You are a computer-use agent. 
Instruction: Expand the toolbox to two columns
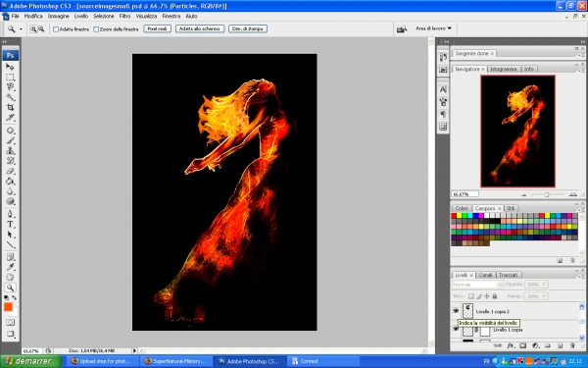tap(5, 41)
